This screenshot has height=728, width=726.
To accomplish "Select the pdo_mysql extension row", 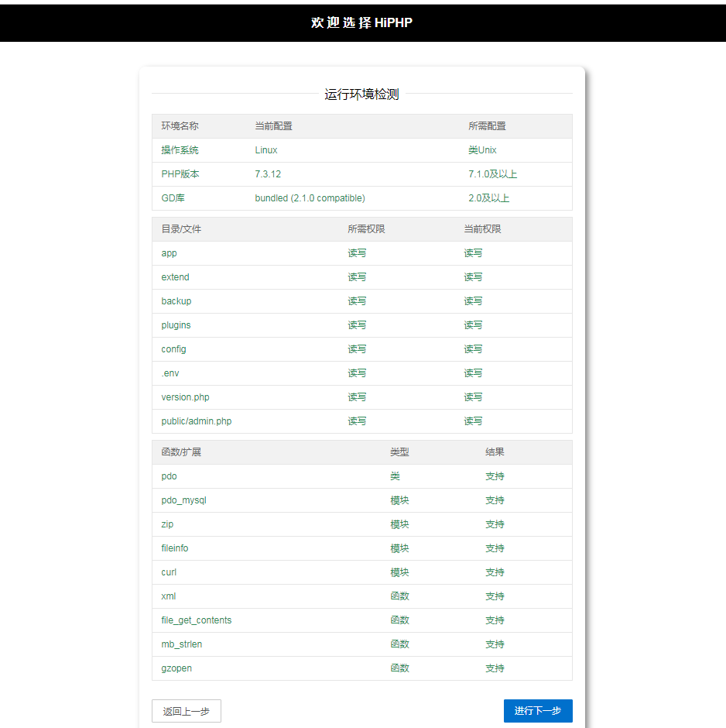I will [x=362, y=500].
